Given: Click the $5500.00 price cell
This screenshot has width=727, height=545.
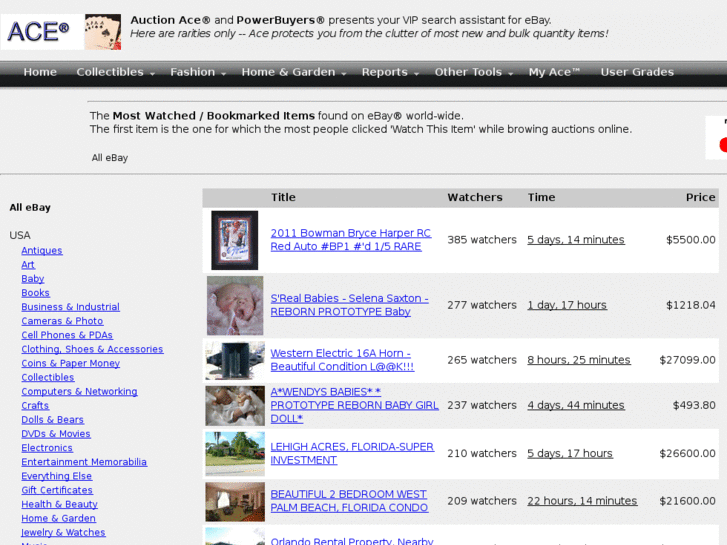Looking at the screenshot, I should coord(690,240).
